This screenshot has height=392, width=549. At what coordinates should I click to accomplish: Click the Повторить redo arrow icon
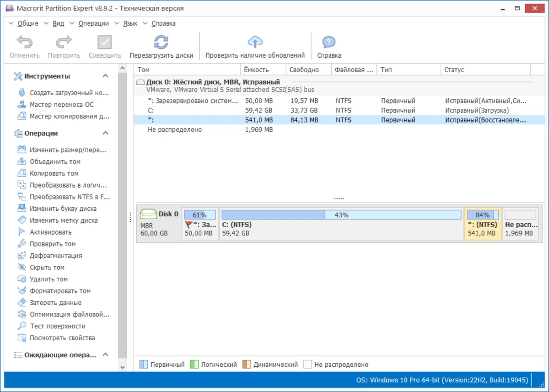click(x=64, y=43)
